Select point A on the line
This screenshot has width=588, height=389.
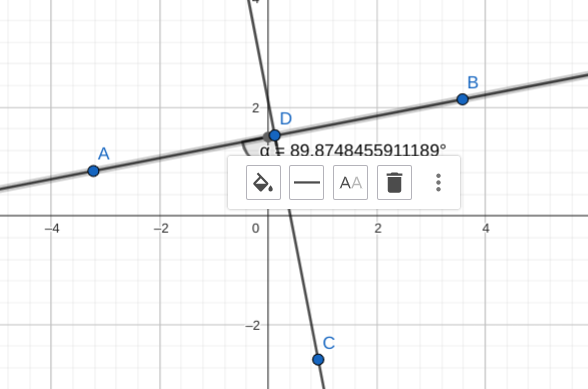(x=93, y=171)
